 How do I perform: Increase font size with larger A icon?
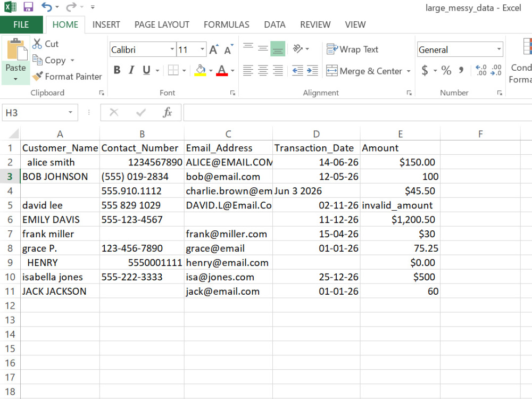214,49
